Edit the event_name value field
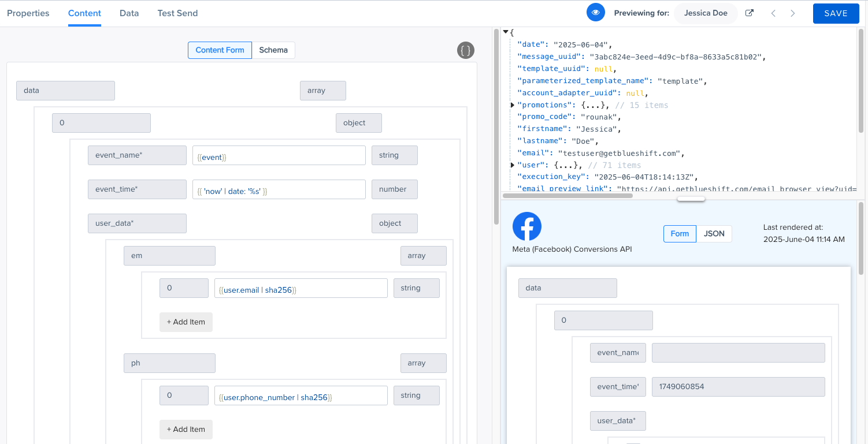 [279, 155]
